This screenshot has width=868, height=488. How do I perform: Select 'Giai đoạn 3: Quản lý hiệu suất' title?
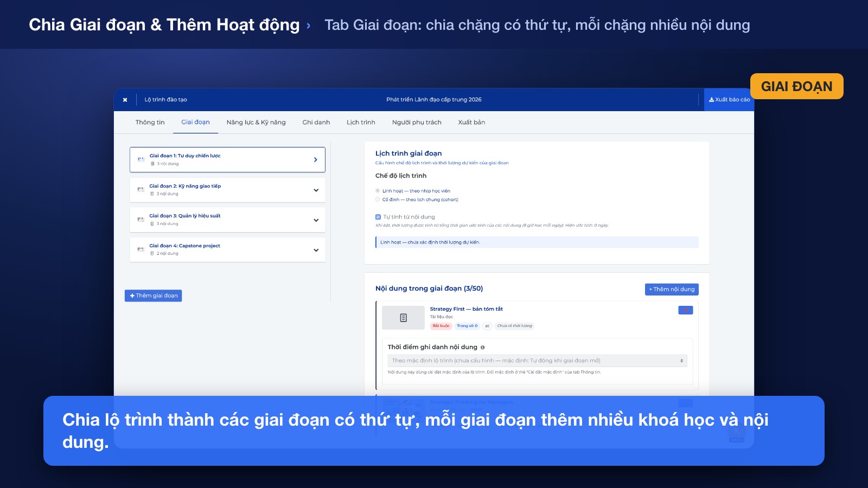185,216
